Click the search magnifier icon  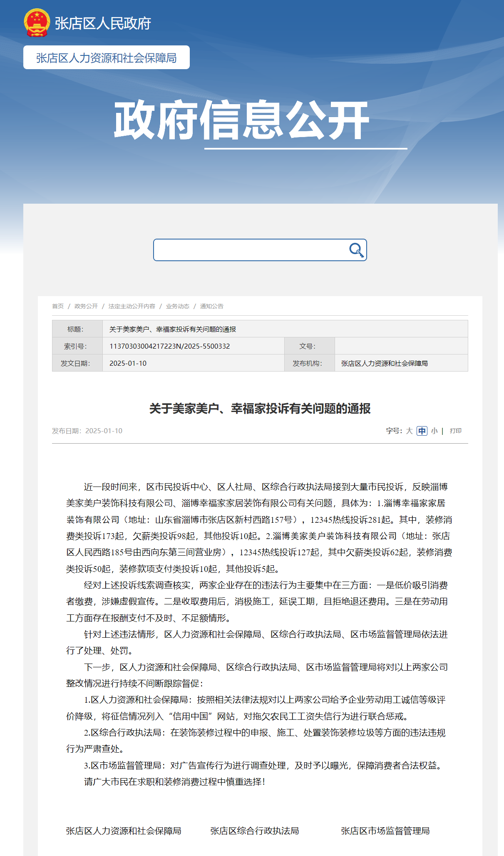pos(356,250)
